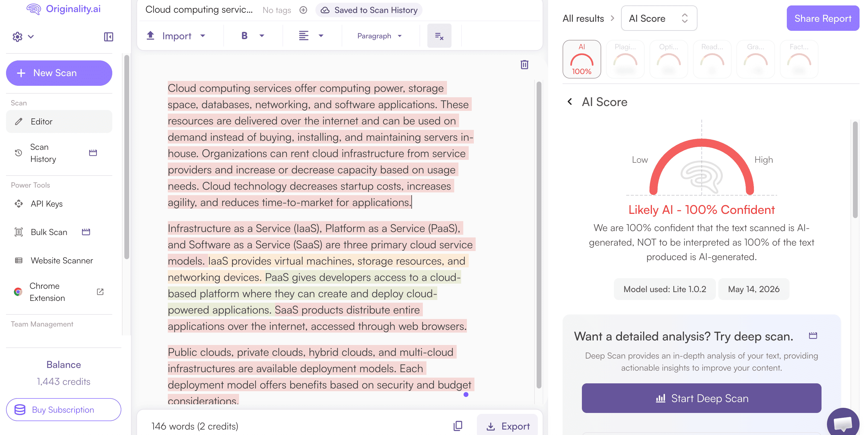The height and width of the screenshot is (435, 868).
Task: Click the document title field
Action: tap(199, 9)
